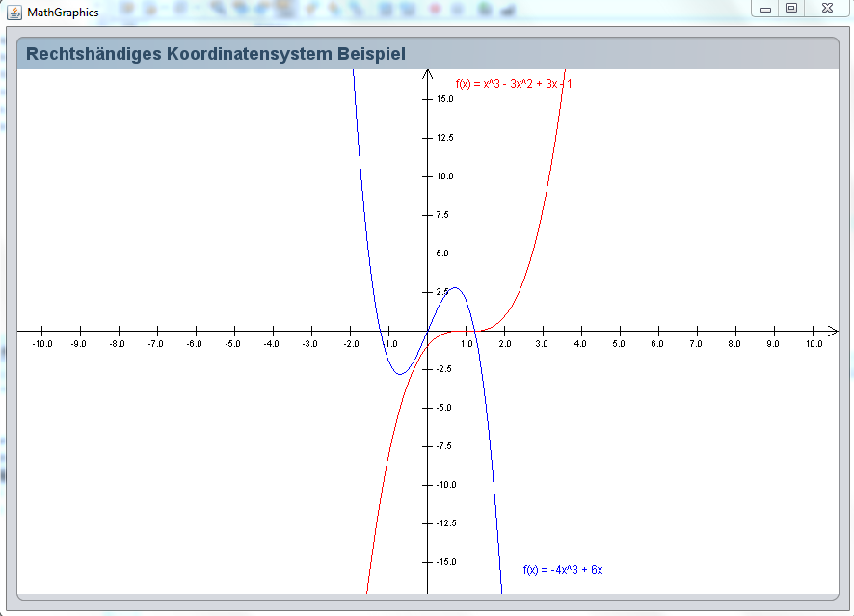Click the red function label x^3 - 3x^2 + 3x - 1
Viewport: 854px width, 616px height.
pos(513,84)
